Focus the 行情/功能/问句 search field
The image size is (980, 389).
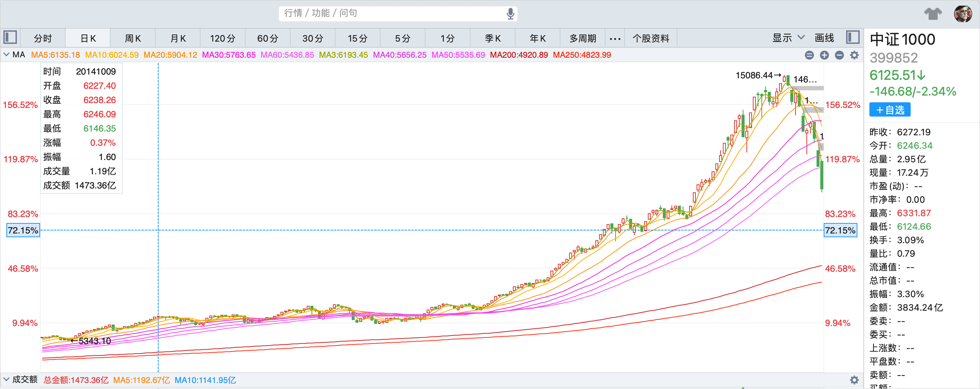392,13
